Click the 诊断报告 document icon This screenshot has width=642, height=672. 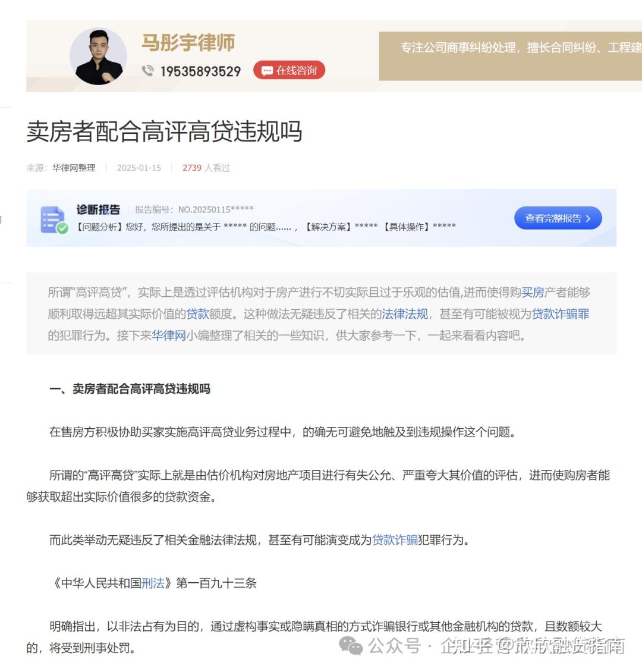pyautogui.click(x=54, y=220)
